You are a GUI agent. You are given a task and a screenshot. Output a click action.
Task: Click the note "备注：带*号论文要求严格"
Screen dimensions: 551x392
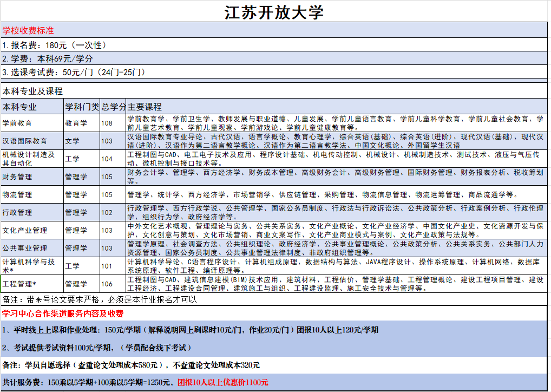tap(274, 299)
